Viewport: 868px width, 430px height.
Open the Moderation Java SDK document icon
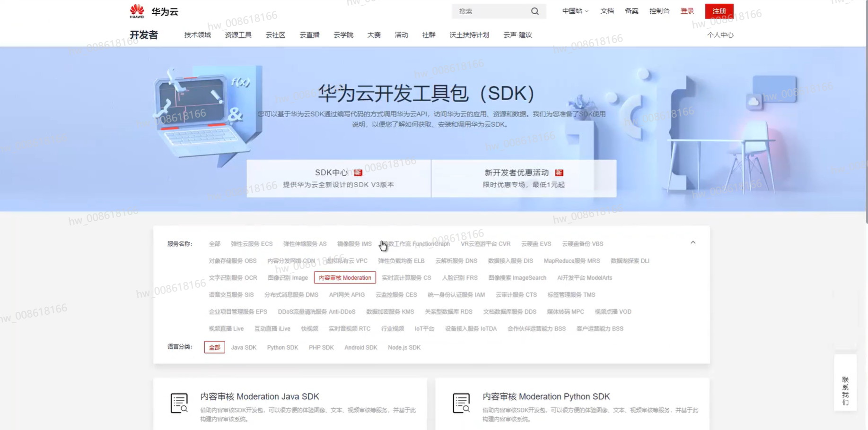(x=179, y=403)
